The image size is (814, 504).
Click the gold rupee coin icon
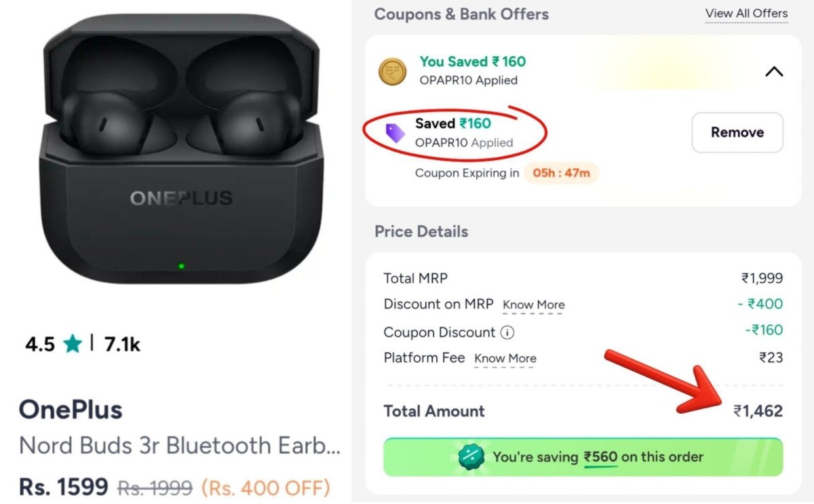pos(392,71)
